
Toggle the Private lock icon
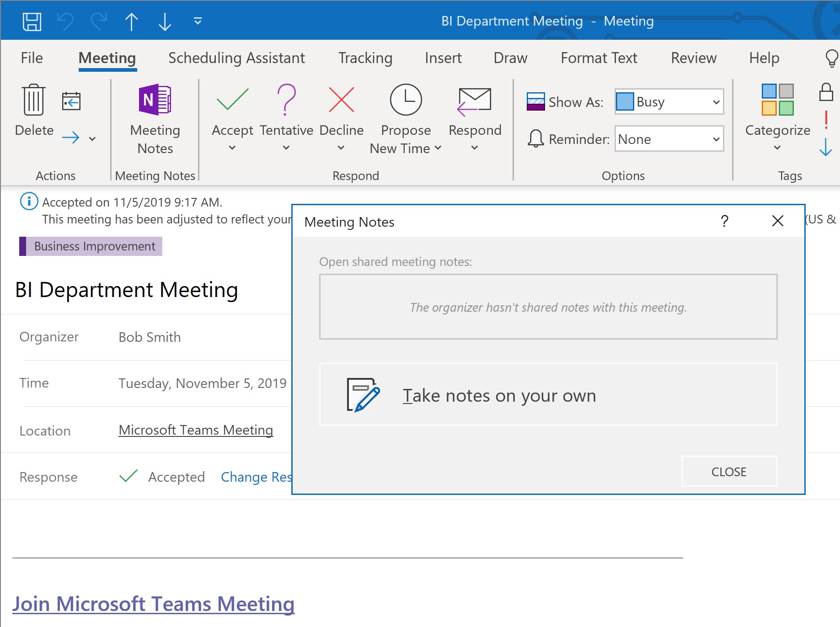pos(826,92)
